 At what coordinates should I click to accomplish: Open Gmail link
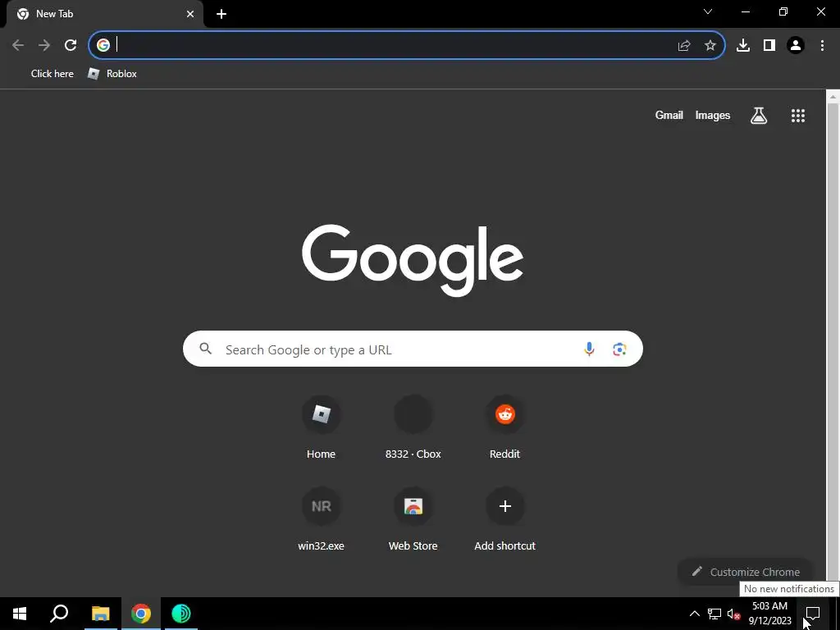coord(669,115)
